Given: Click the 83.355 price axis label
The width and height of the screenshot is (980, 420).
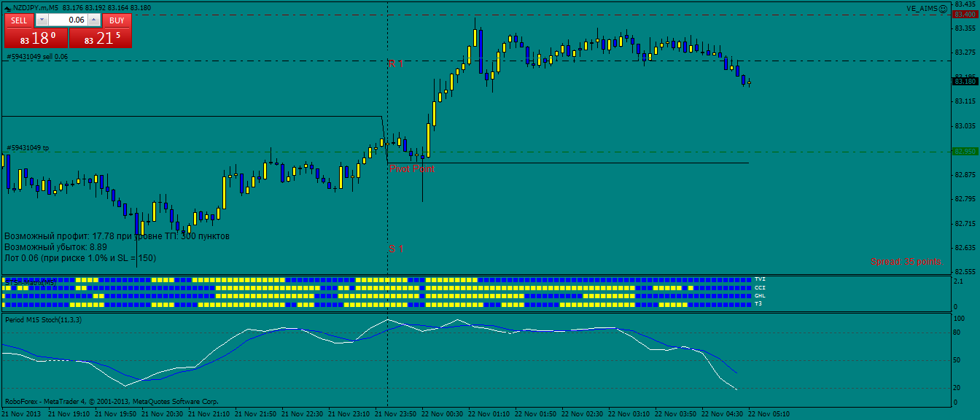Looking at the screenshot, I should click(x=965, y=28).
